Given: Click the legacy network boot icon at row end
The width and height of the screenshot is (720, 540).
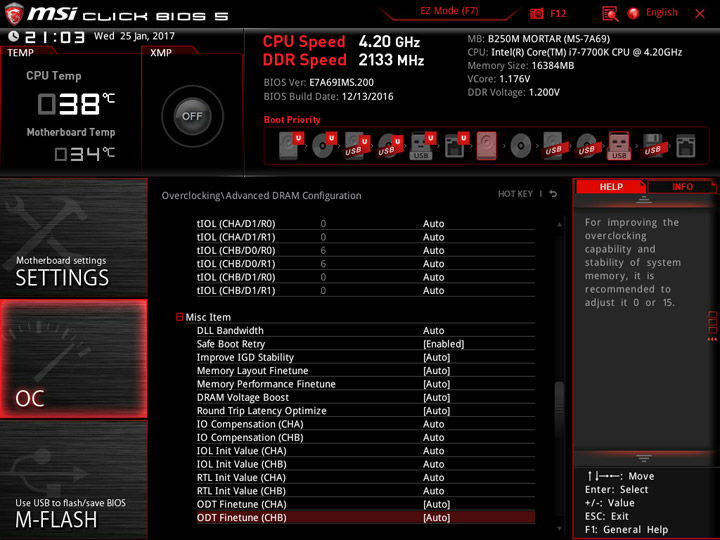Looking at the screenshot, I should point(686,146).
